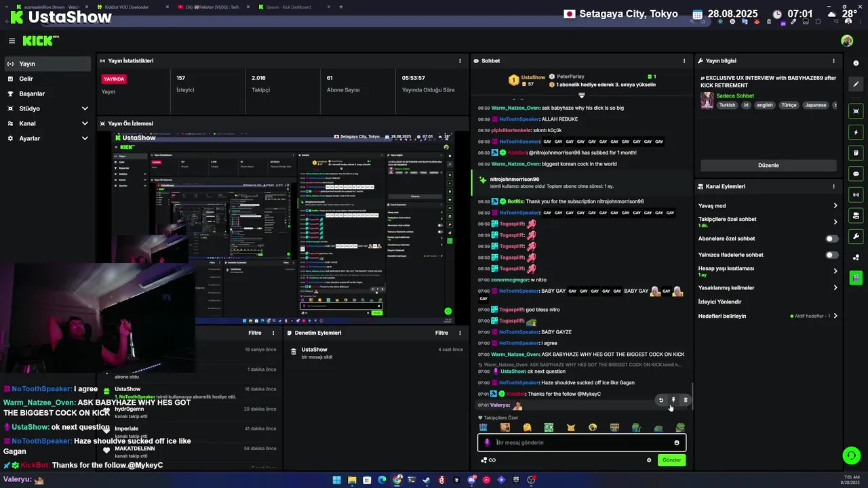The width and height of the screenshot is (868, 488).
Task: Click the stream preview thumbnail
Action: tap(283, 228)
